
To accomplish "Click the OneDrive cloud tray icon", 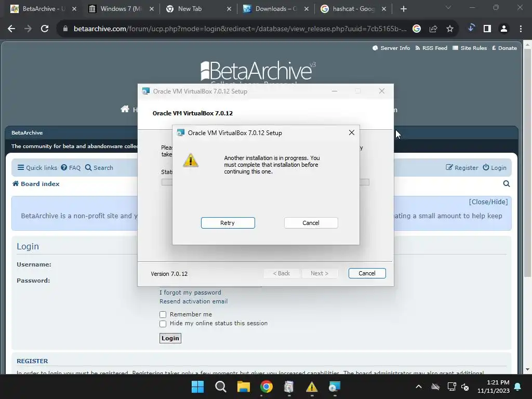I will (435, 387).
